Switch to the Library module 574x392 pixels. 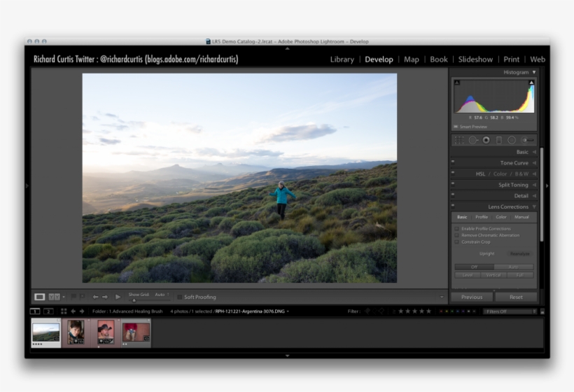342,59
